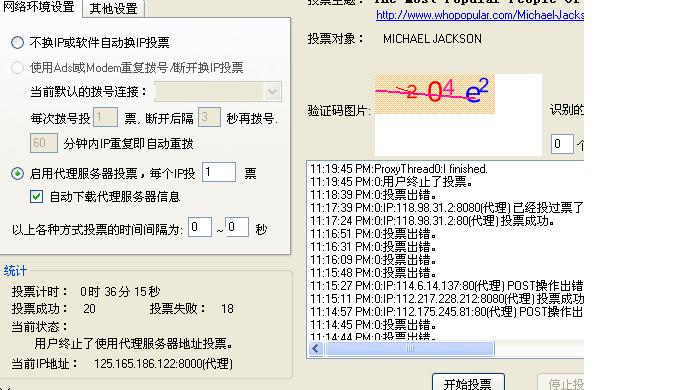Click status text 用户终止了使用代理服务器地址投票
This screenshot has height=390, width=683.
[x=133, y=344]
